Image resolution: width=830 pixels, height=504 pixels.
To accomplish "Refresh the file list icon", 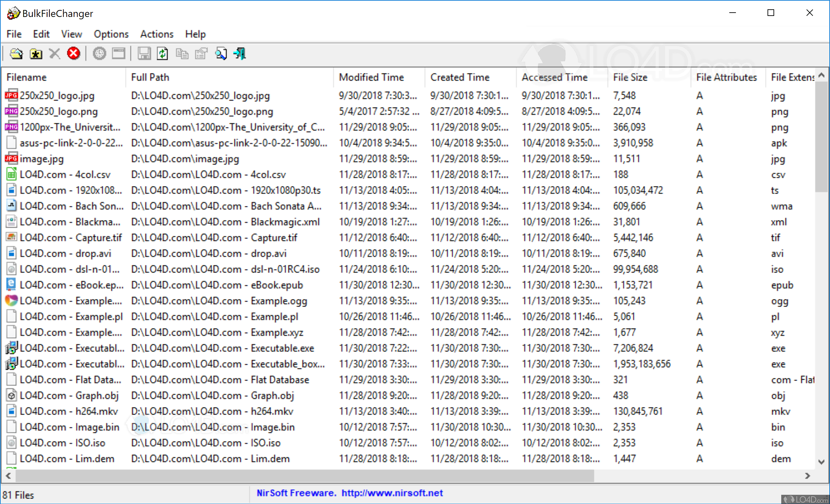I will click(x=162, y=53).
